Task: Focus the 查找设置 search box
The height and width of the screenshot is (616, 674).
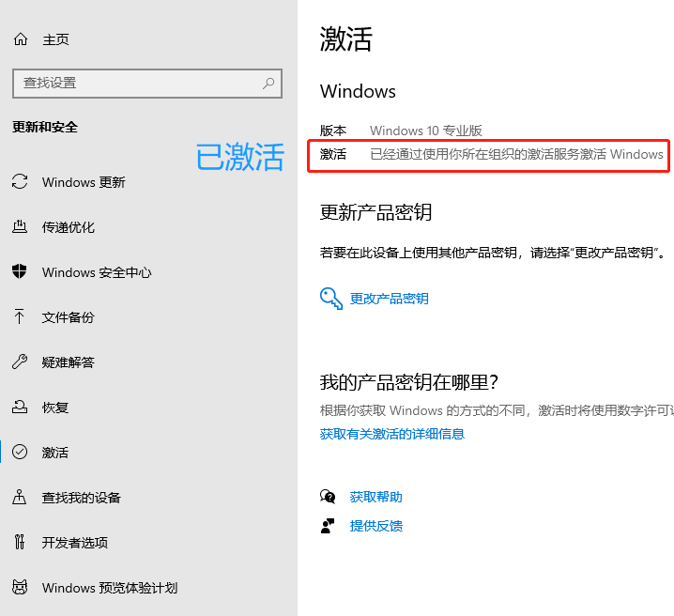Action: click(147, 84)
